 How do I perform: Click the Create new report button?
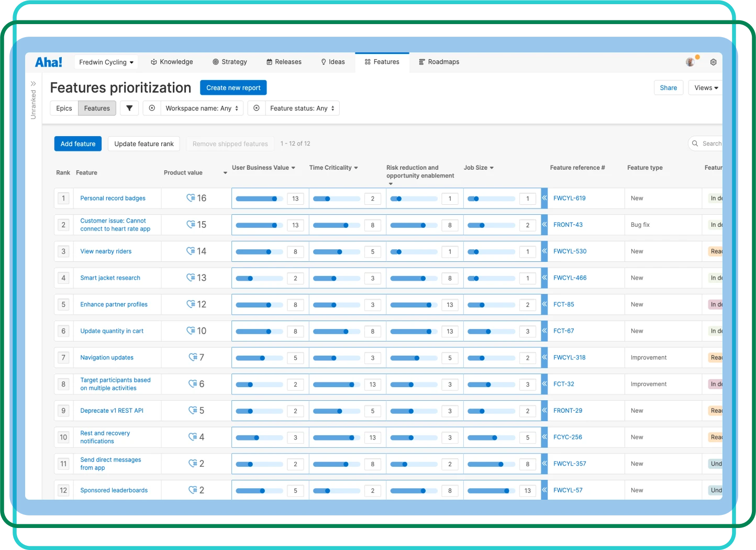pos(233,87)
